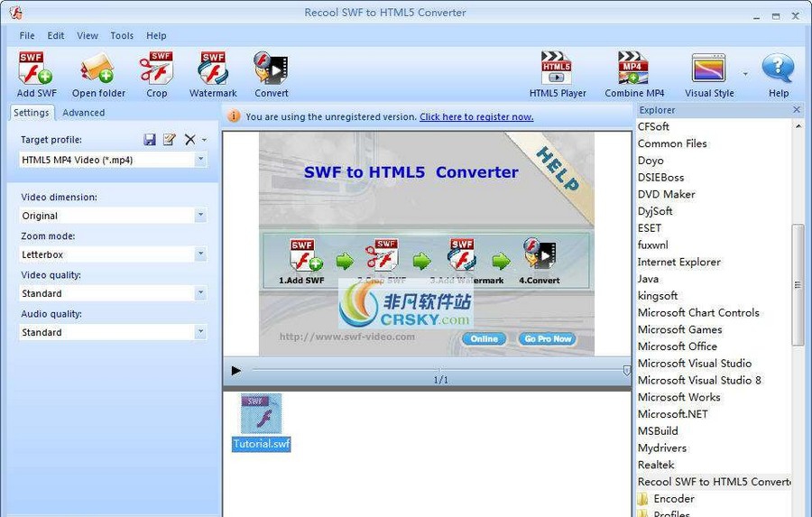Click the Visual Style icon
812x517 pixels.
(x=709, y=68)
